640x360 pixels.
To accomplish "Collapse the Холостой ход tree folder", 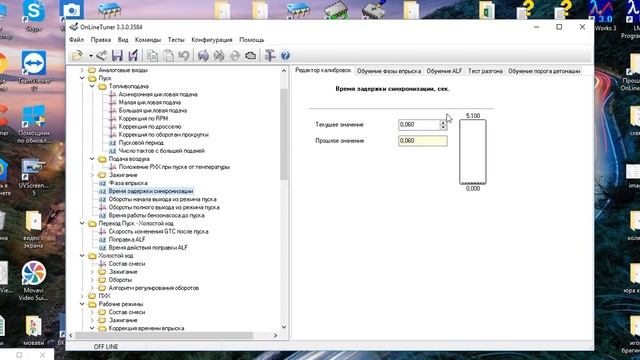I will tap(82, 256).
